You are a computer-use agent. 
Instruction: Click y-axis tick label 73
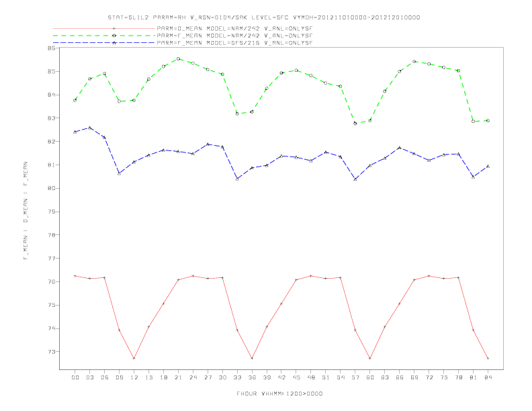[52, 352]
